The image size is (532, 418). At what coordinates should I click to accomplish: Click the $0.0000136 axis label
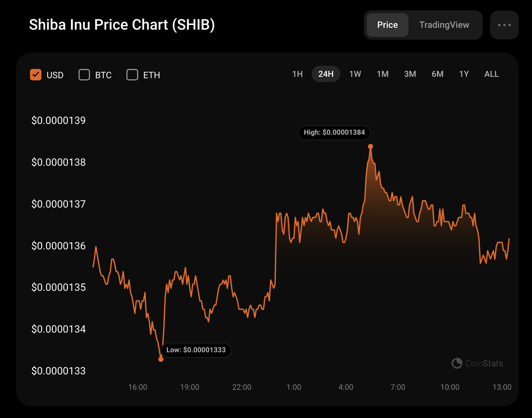59,246
